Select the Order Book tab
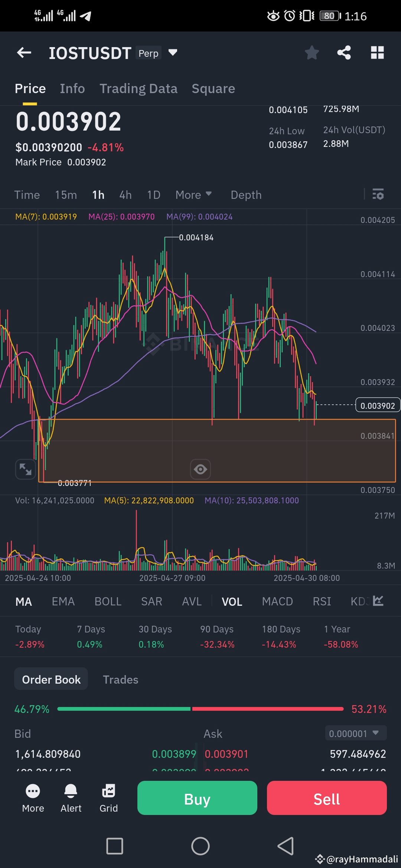Viewport: 401px width, 868px height. (x=51, y=679)
